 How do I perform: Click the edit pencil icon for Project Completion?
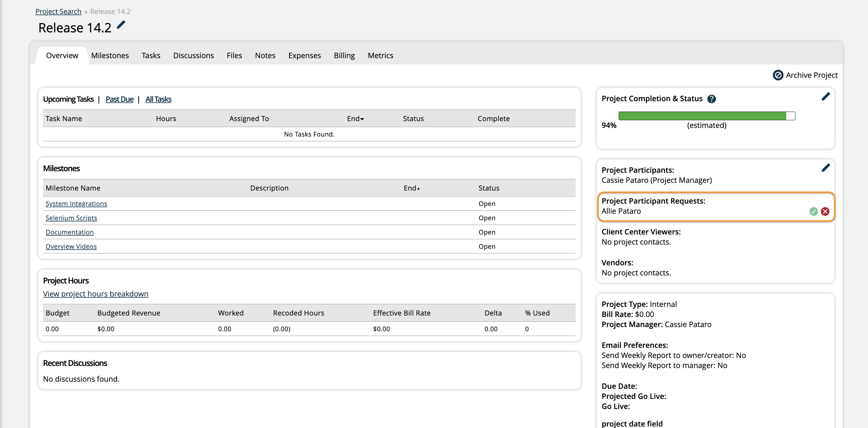click(825, 96)
